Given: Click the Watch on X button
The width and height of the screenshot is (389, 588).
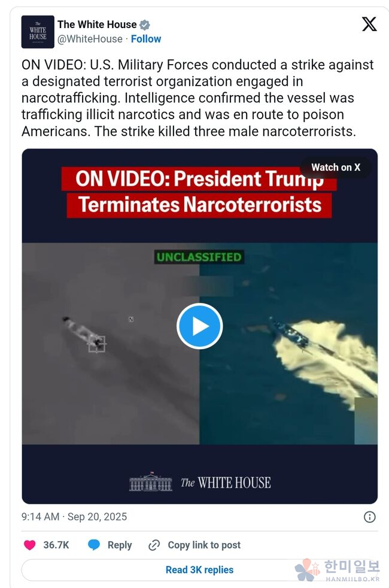Looking at the screenshot, I should point(336,167).
